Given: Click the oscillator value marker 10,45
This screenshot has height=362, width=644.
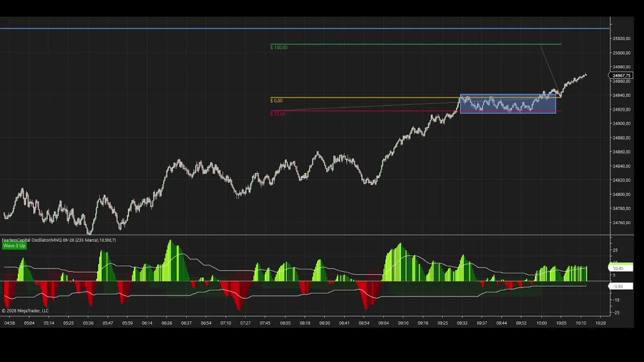Looking at the screenshot, I should (x=621, y=268).
